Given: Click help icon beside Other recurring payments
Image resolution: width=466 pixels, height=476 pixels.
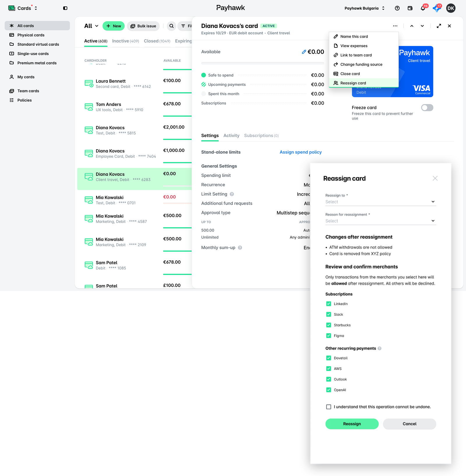Looking at the screenshot, I should tap(379, 348).
